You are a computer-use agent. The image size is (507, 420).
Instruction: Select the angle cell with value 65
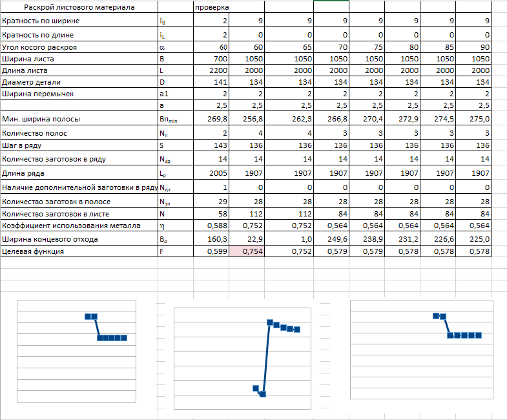[x=289, y=47]
